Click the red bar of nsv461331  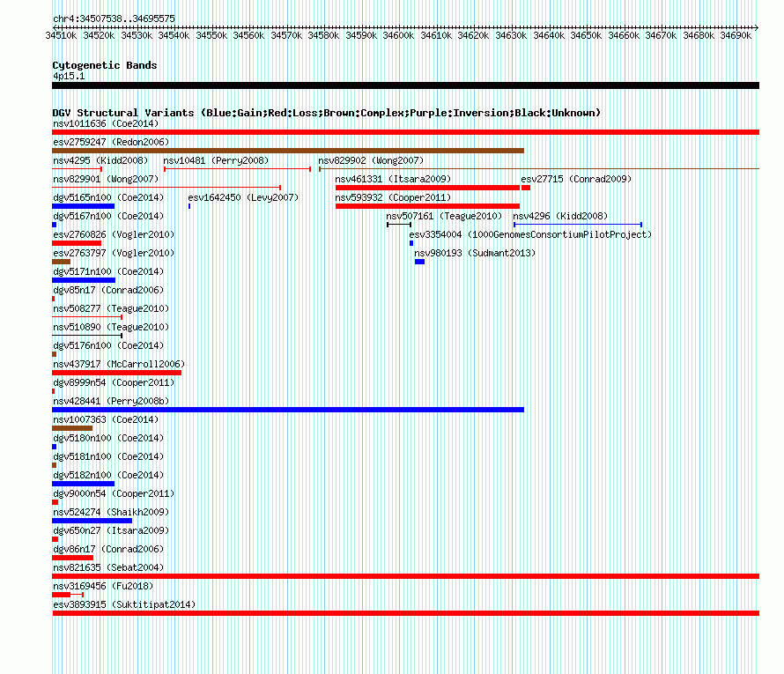point(427,188)
